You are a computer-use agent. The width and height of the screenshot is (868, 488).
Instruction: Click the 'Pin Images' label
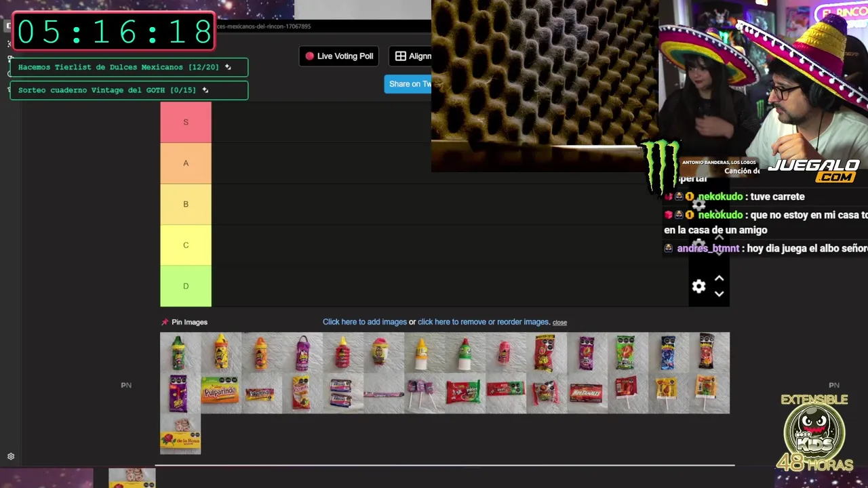pos(189,322)
